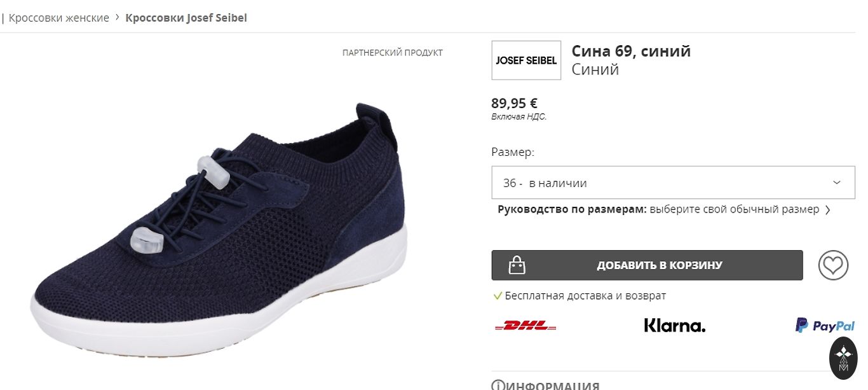Click the Klarna logo
868x390 pixels.
coord(675,326)
